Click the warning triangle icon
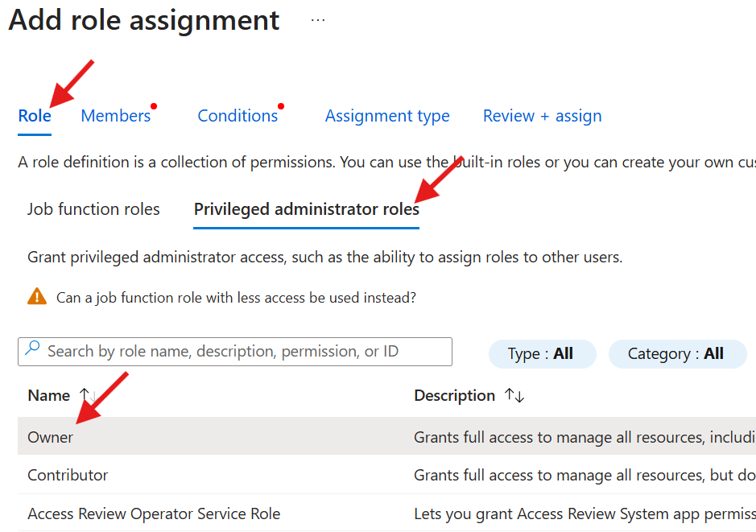The width and height of the screenshot is (756, 532). coord(37,297)
